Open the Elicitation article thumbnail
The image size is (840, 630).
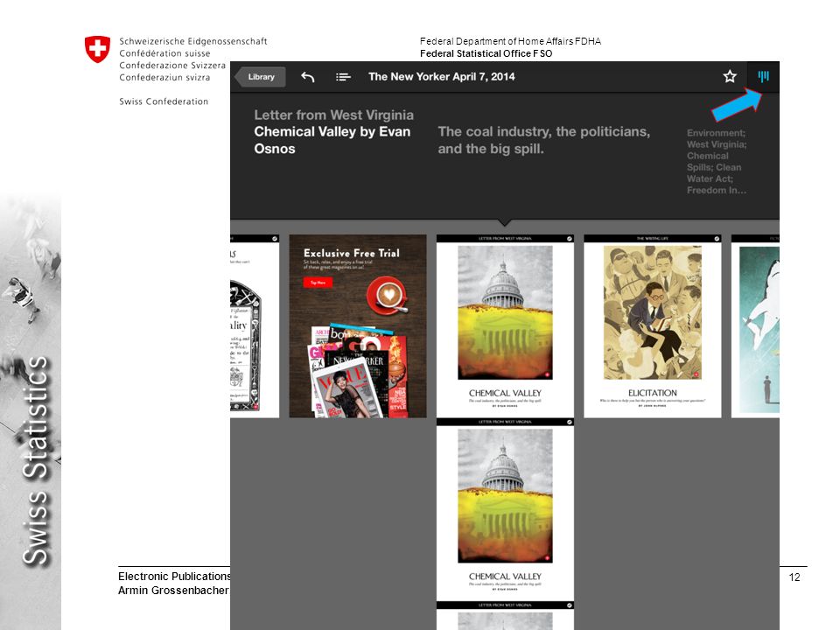click(x=653, y=326)
